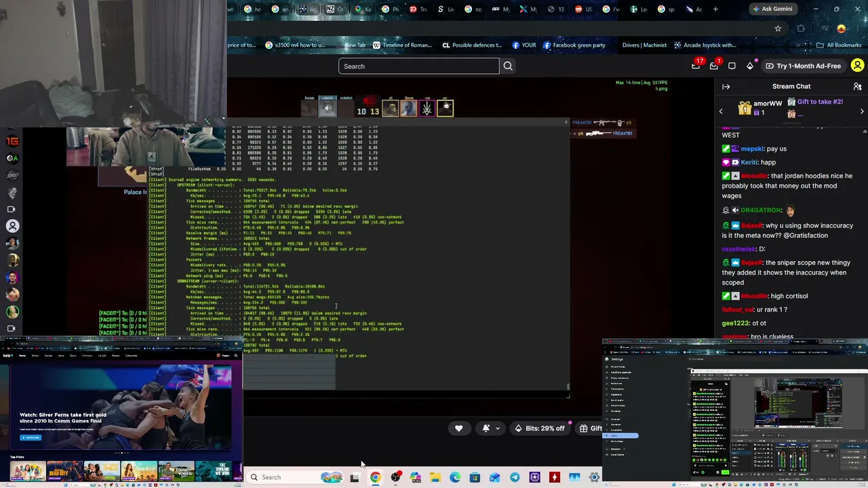This screenshot has width=868, height=488.
Task: Show previous gift leaderboard item in chat
Action: [x=721, y=111]
